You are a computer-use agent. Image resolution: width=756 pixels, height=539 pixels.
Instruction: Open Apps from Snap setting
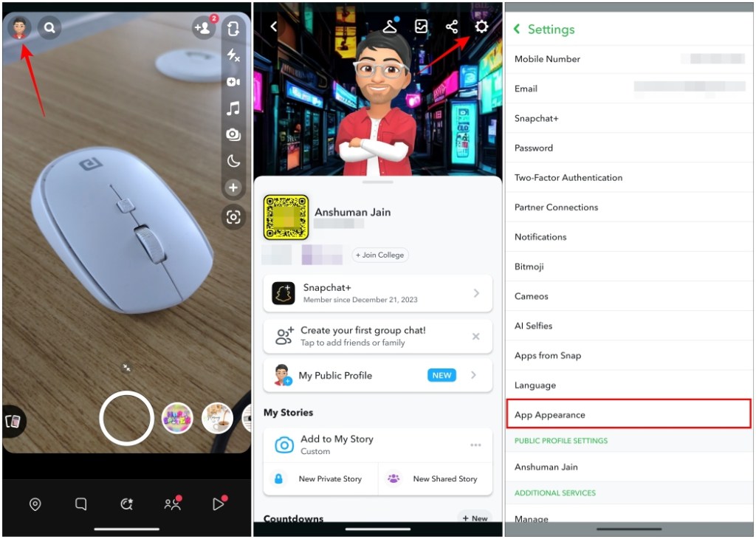[x=629, y=355]
